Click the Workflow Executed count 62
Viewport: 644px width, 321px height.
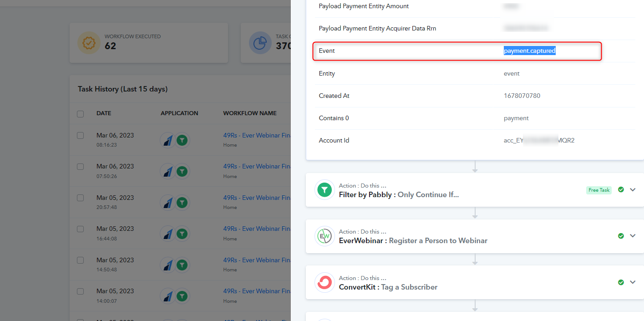point(110,46)
